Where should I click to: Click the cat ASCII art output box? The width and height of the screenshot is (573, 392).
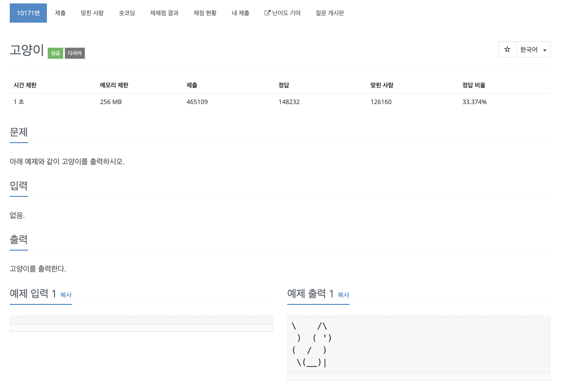419,344
